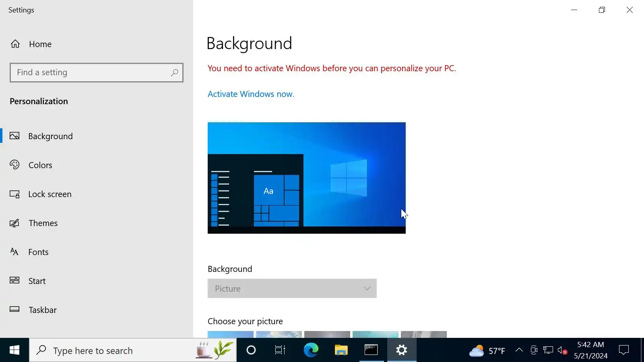Select the fourth picture thumbnail under Choose your picture
The height and width of the screenshot is (362, 644).
[x=376, y=334]
